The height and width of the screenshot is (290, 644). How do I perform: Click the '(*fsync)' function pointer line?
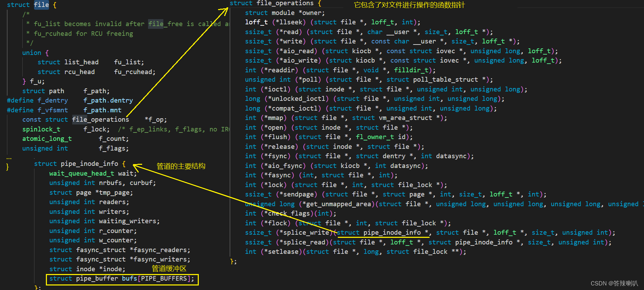[x=359, y=156]
